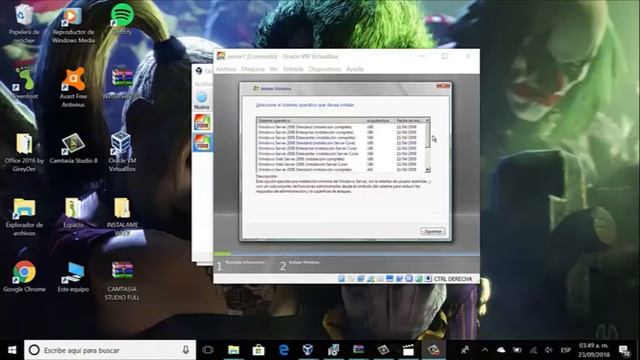Screen dimensions: 640x360
Task: Select the highlighted 2008 VM in the VirtualBox Manager
Action: (202, 142)
